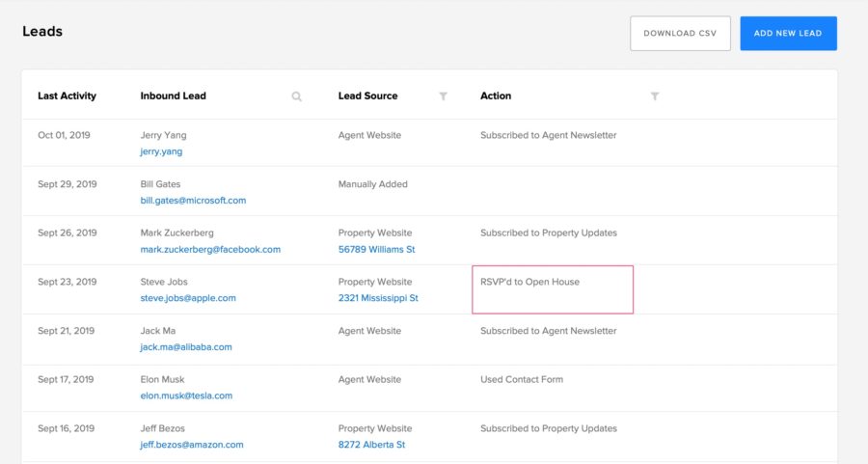Open the Action column filter icon
The width and height of the screenshot is (868, 464).
pos(655,96)
